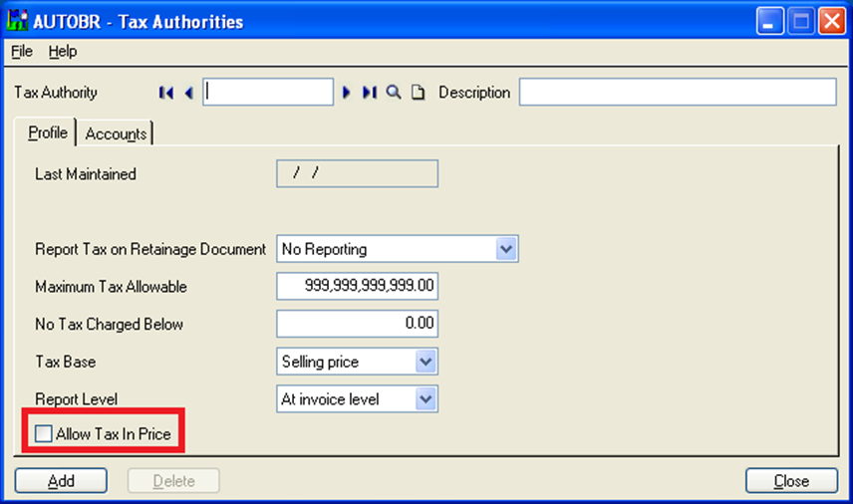The image size is (853, 504).
Task: Click the 'Report Level' label
Action: (76, 399)
